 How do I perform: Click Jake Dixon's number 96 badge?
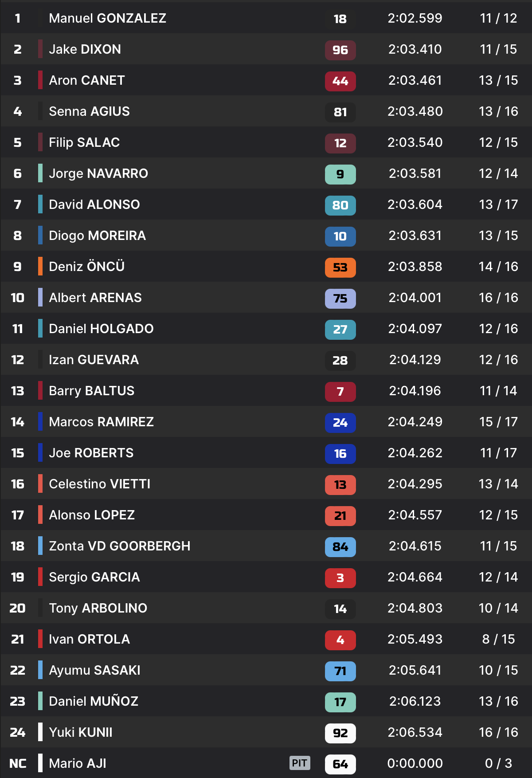340,50
